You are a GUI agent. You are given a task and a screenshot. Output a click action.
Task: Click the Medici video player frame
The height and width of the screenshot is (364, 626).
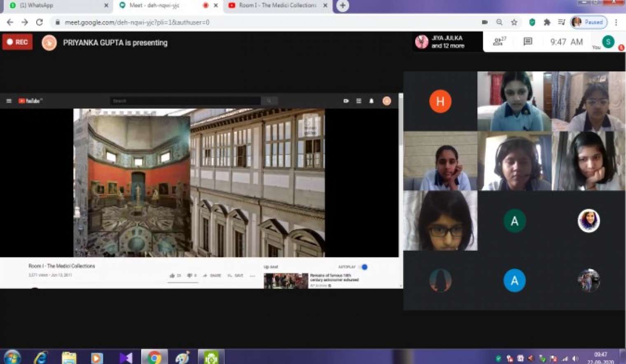point(199,182)
